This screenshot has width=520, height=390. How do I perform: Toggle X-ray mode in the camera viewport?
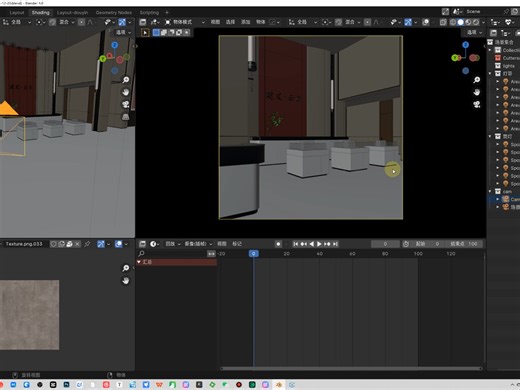click(x=443, y=22)
